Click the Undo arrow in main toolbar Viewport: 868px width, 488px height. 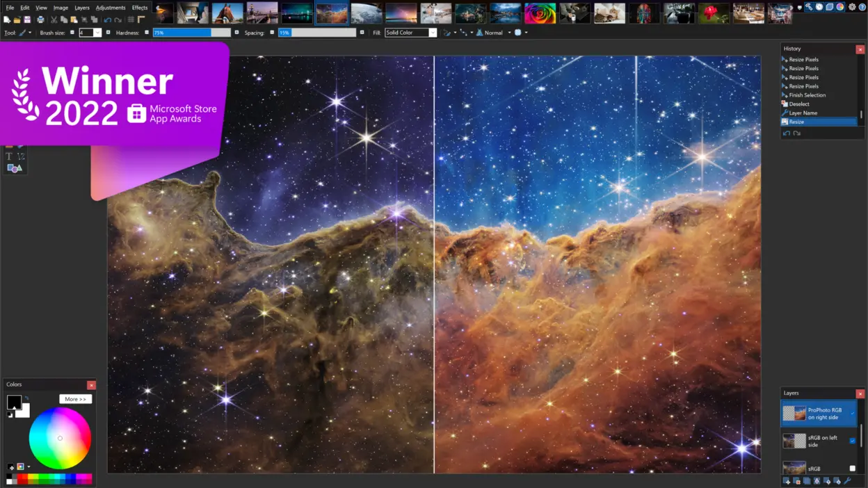click(107, 19)
